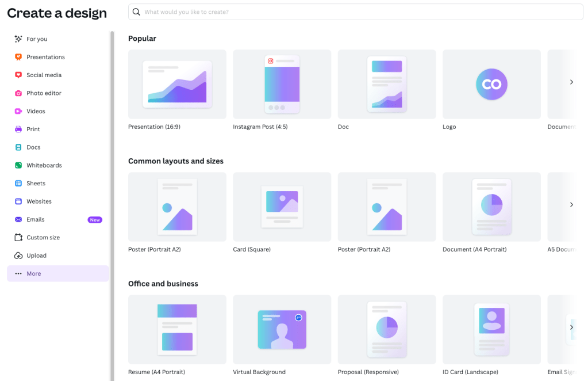The width and height of the screenshot is (588, 381).
Task: Switch to the Emails category
Action: pos(36,219)
